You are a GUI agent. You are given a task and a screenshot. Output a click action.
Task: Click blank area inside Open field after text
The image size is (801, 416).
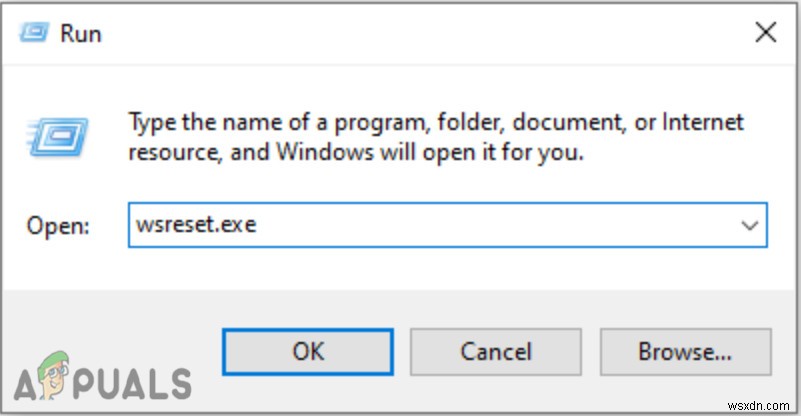[x=500, y=226]
